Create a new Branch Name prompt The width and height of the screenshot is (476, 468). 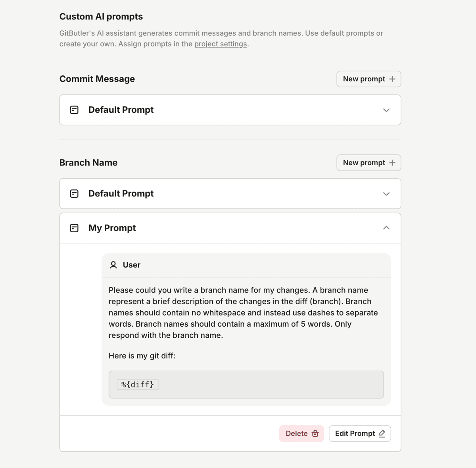point(368,162)
